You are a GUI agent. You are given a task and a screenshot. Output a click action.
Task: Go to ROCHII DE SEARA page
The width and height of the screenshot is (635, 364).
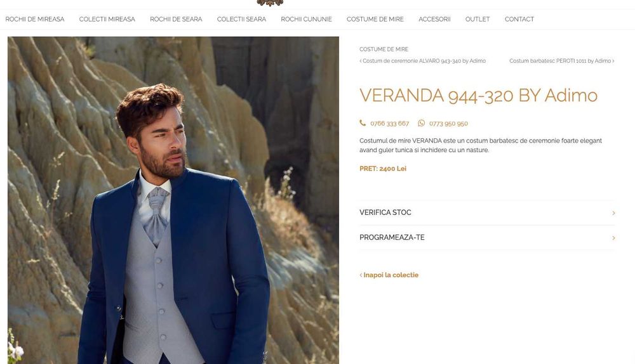[x=176, y=19]
